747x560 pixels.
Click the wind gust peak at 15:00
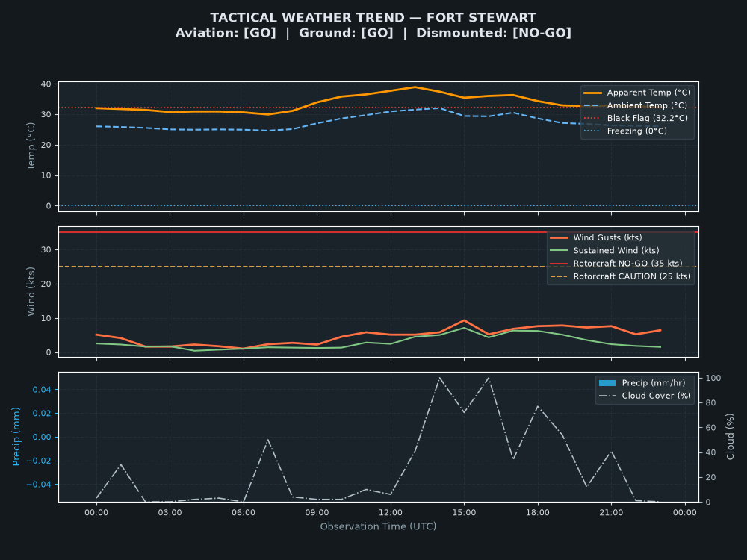click(464, 320)
